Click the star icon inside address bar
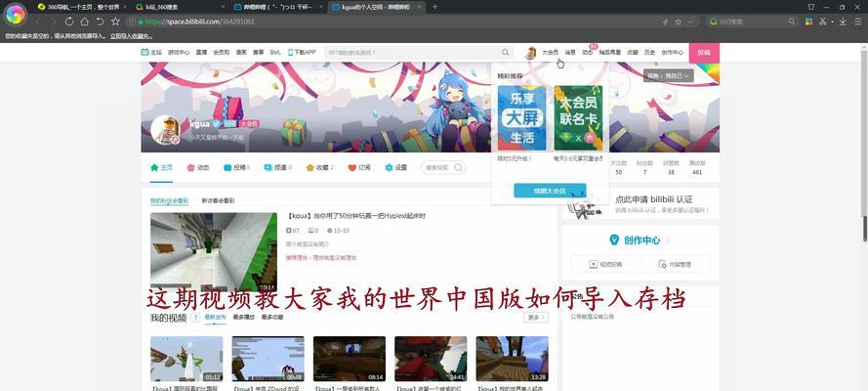Image resolution: width=868 pixels, height=391 pixels. [679, 22]
